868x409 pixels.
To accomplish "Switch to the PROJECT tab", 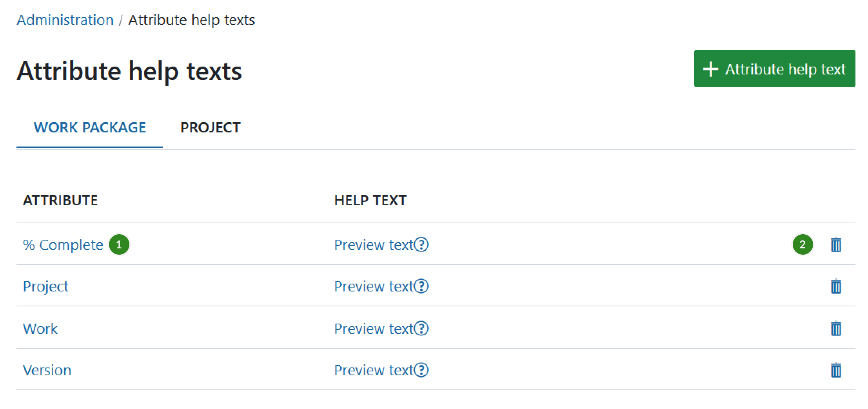I will pyautogui.click(x=210, y=127).
